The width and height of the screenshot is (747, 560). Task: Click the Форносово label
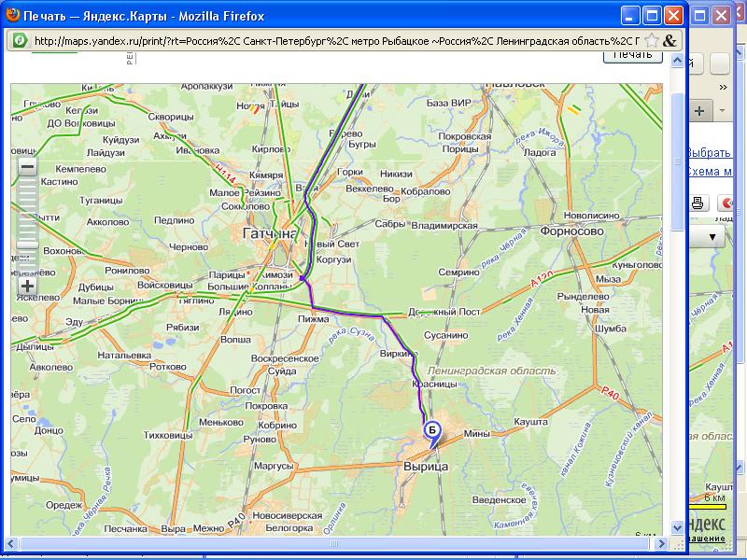point(571,231)
